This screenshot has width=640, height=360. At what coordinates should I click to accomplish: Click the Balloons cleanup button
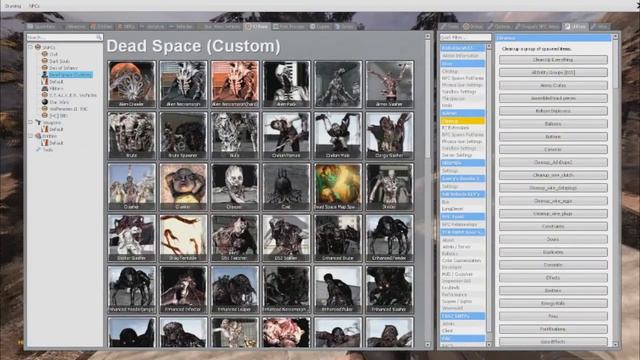click(553, 124)
